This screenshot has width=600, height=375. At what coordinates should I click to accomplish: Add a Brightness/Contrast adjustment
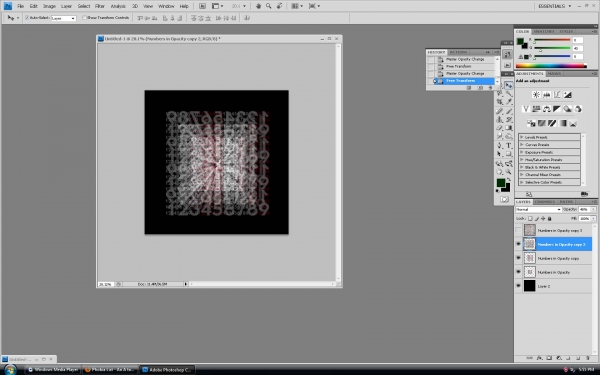pos(536,95)
